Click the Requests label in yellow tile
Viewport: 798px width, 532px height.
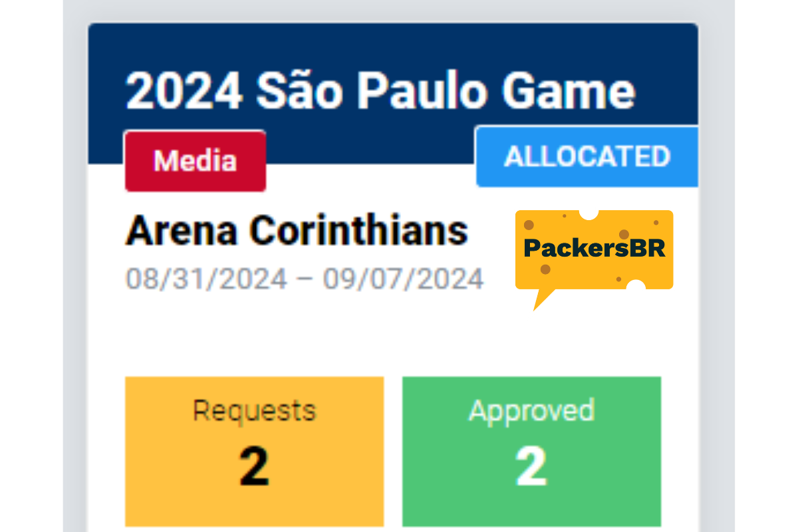point(254,410)
